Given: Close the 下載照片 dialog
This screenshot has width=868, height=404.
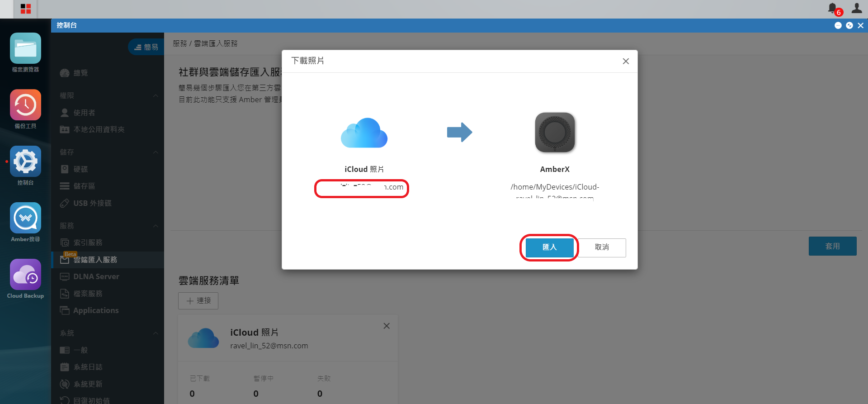Looking at the screenshot, I should 626,61.
